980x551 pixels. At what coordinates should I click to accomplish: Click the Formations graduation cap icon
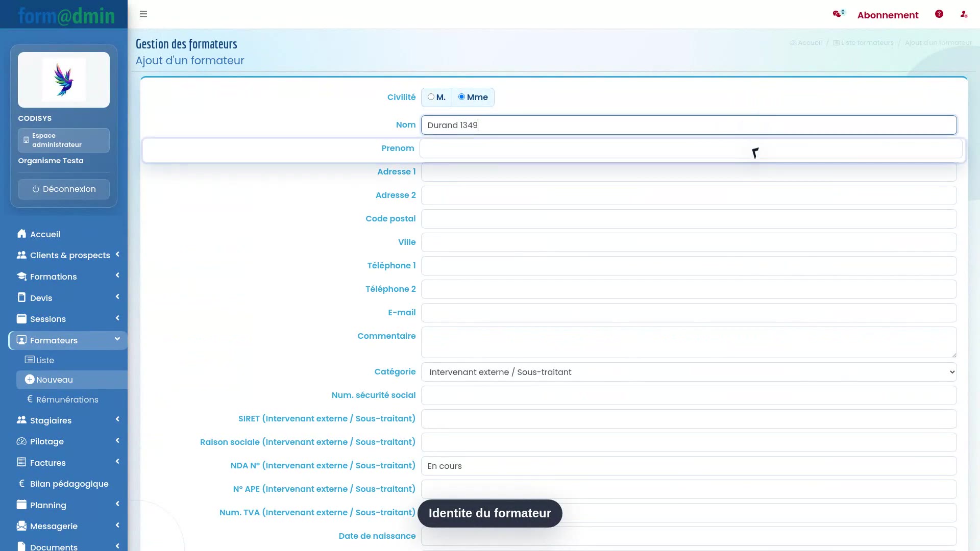click(x=21, y=276)
